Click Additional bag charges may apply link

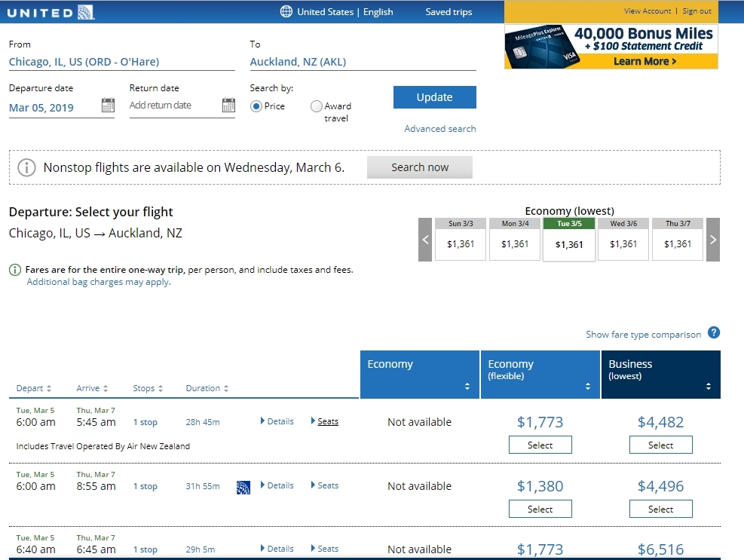point(99,282)
